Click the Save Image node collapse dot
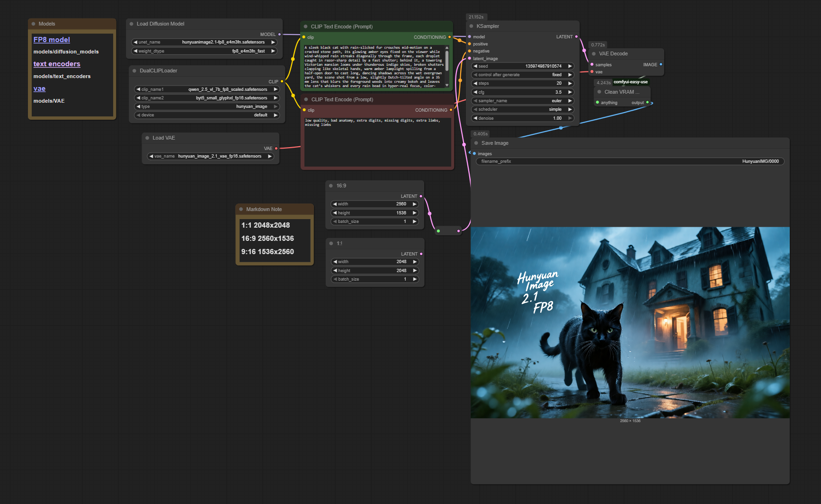This screenshot has width=821, height=504. [476, 143]
